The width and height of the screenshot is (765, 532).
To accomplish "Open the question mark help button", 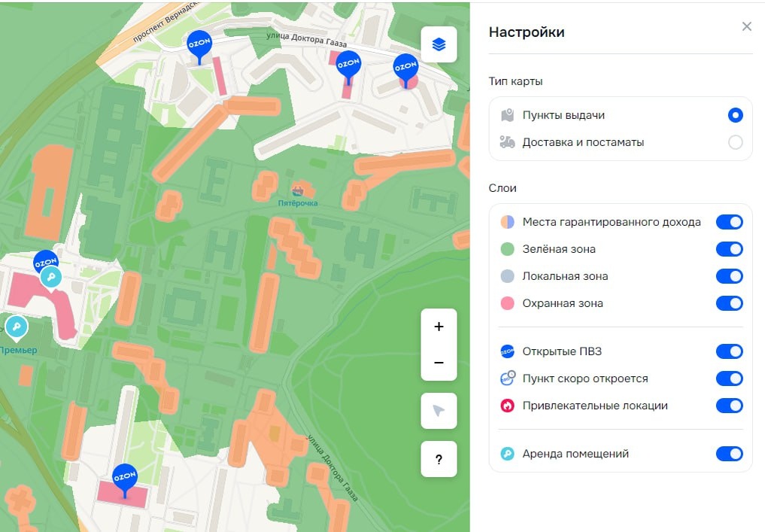I will [x=439, y=459].
